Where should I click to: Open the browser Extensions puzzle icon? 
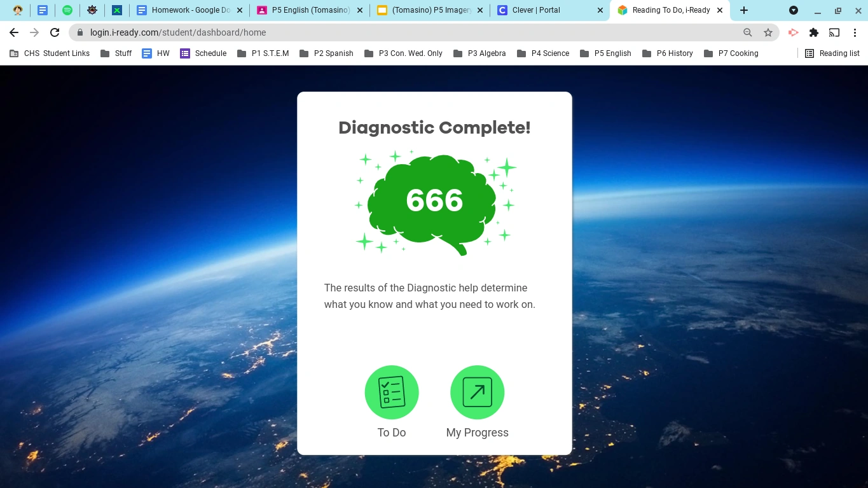coord(814,32)
